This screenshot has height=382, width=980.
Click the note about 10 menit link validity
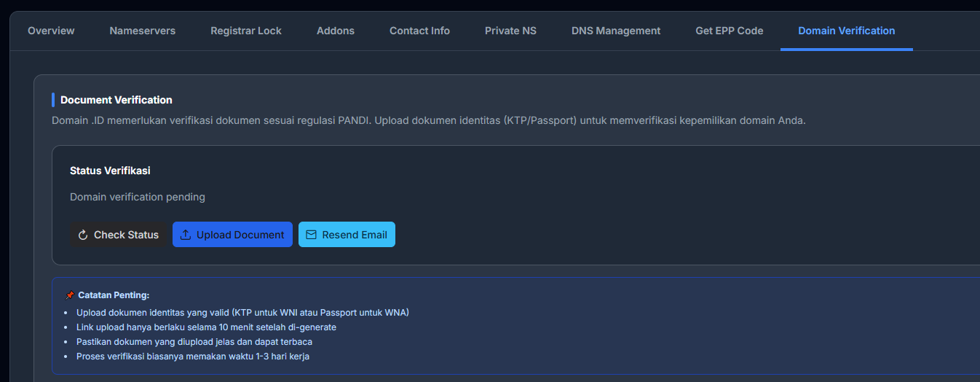point(206,327)
